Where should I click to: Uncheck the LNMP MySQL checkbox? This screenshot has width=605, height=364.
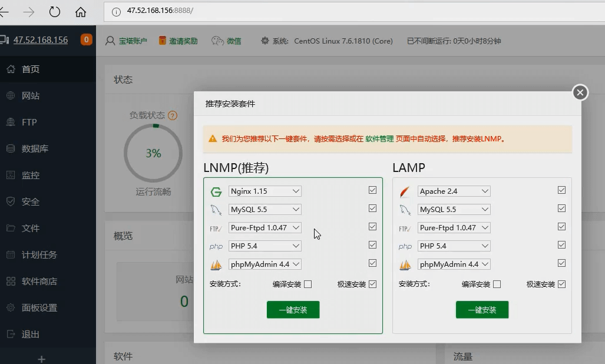372,209
